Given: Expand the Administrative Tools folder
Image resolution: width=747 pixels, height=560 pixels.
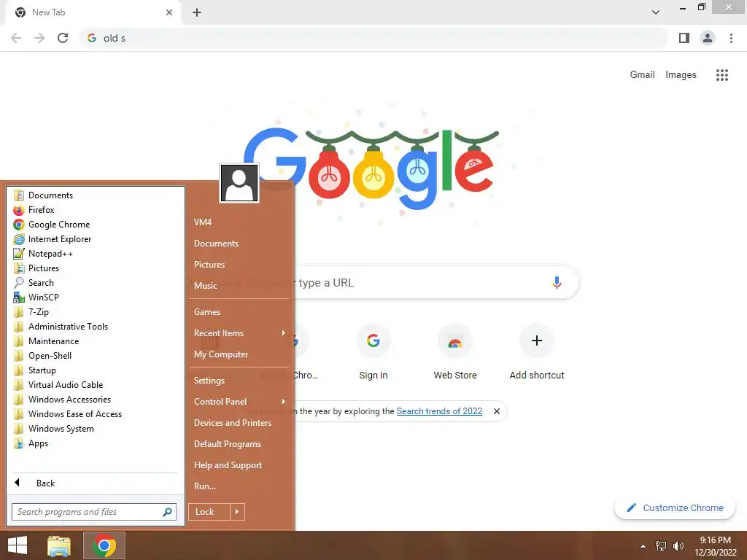Looking at the screenshot, I should 68,327.
